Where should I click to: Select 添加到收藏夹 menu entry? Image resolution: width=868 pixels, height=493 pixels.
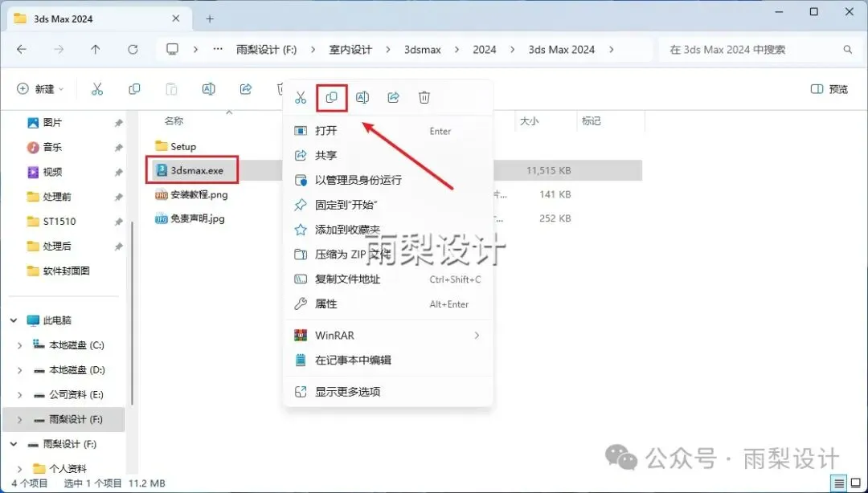(388, 230)
